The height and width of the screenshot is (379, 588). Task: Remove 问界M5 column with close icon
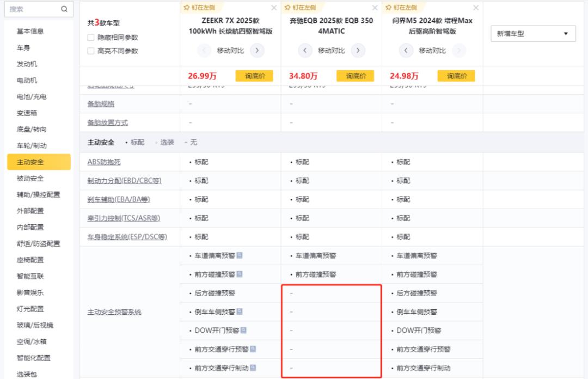pos(476,8)
